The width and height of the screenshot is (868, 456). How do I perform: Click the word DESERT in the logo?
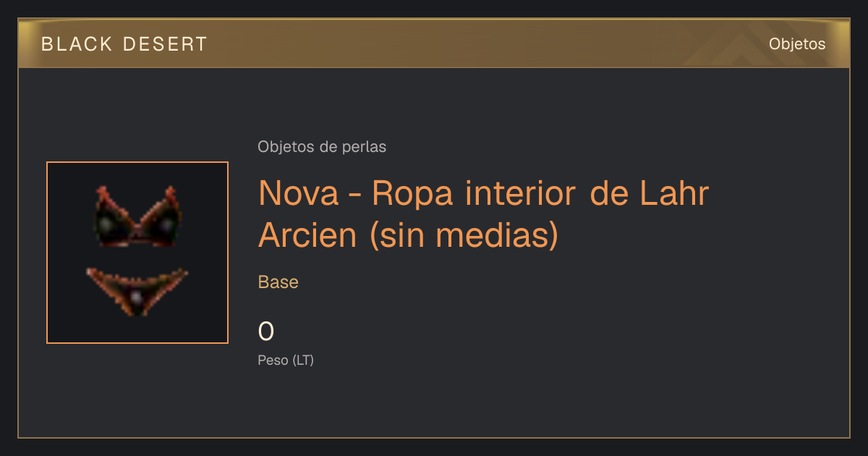(x=164, y=44)
